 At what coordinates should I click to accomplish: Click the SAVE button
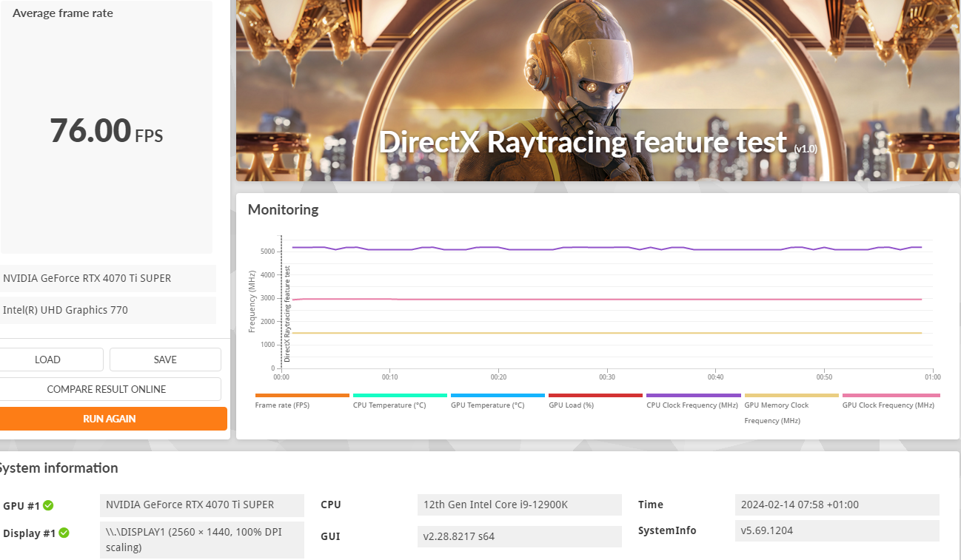(x=165, y=360)
